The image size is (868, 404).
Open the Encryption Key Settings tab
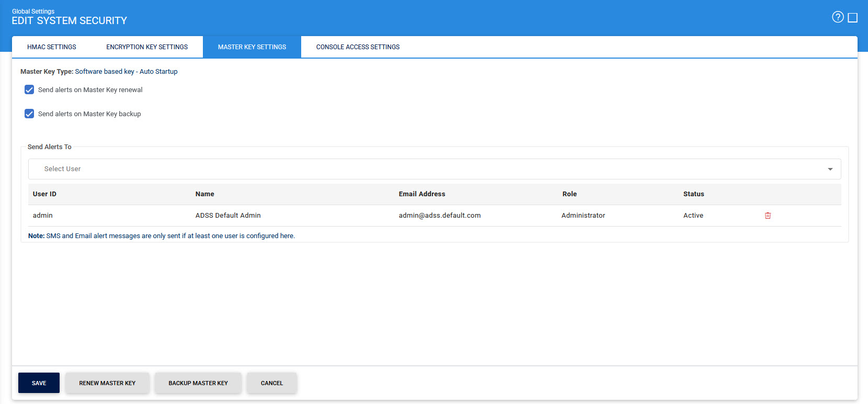[147, 47]
